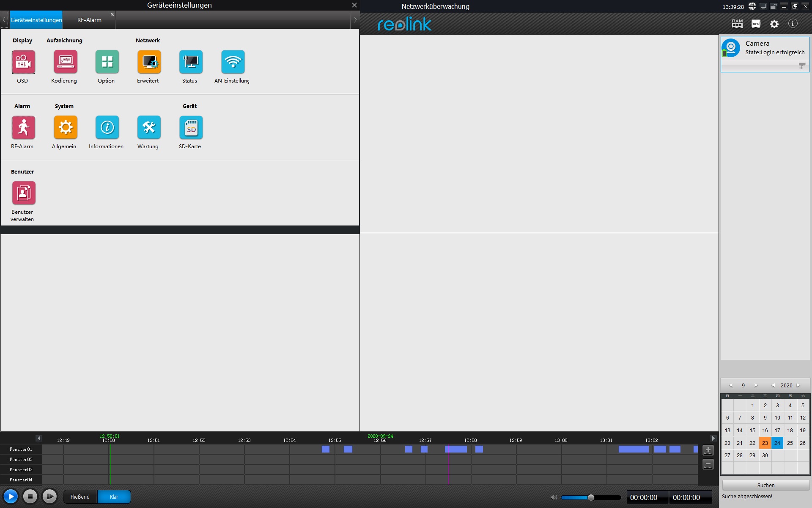
Task: Open the SD-Karte device settings
Action: pyautogui.click(x=191, y=127)
